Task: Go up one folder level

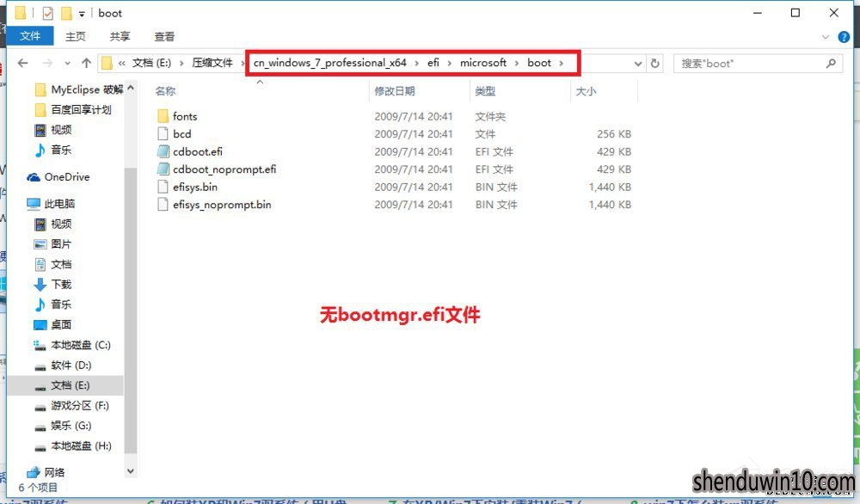Action: 86,63
